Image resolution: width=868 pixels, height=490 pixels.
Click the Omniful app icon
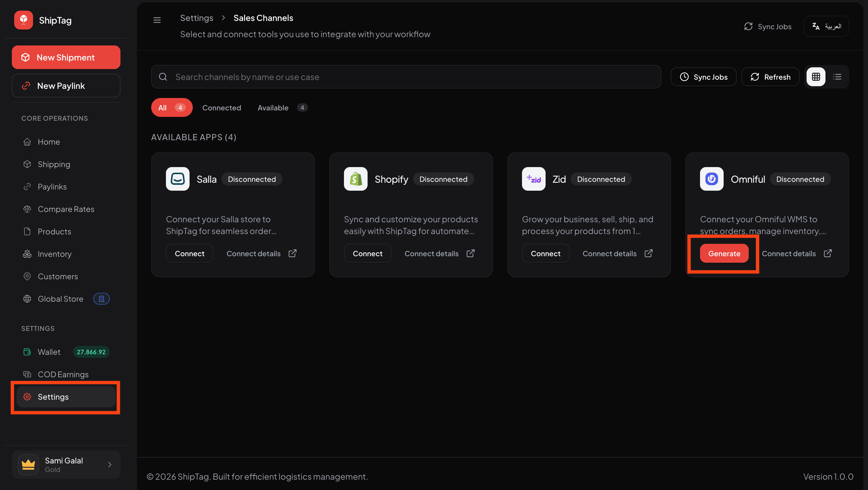coord(711,179)
